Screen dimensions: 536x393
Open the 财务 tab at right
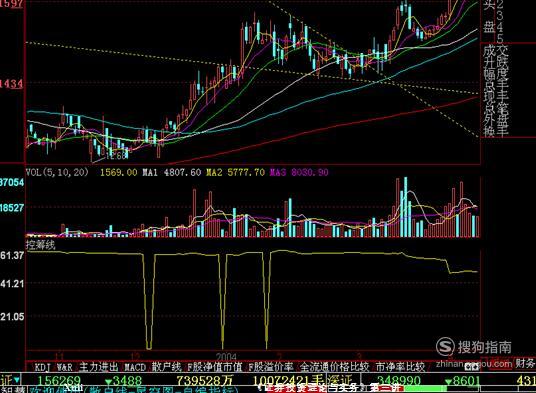pyautogui.click(x=525, y=363)
